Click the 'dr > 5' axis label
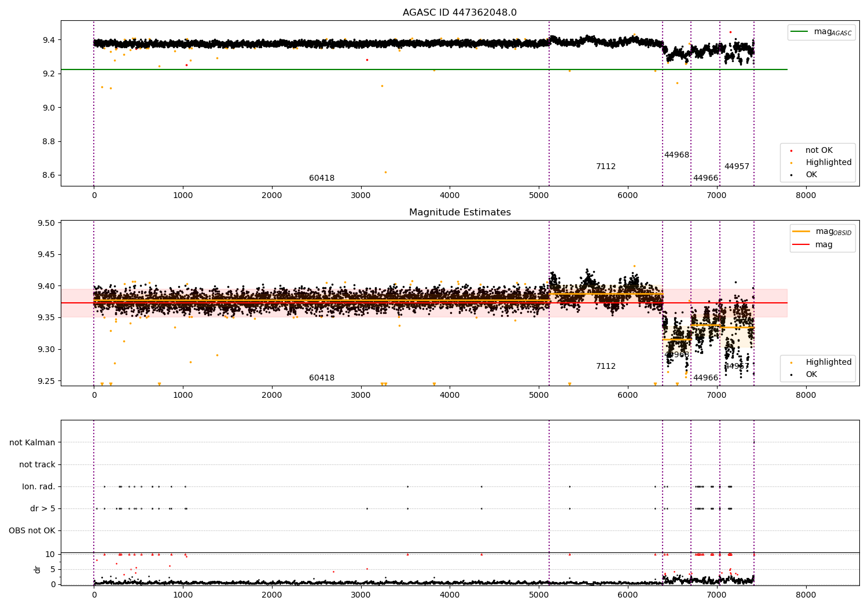The width and height of the screenshot is (868, 608). coord(43,508)
